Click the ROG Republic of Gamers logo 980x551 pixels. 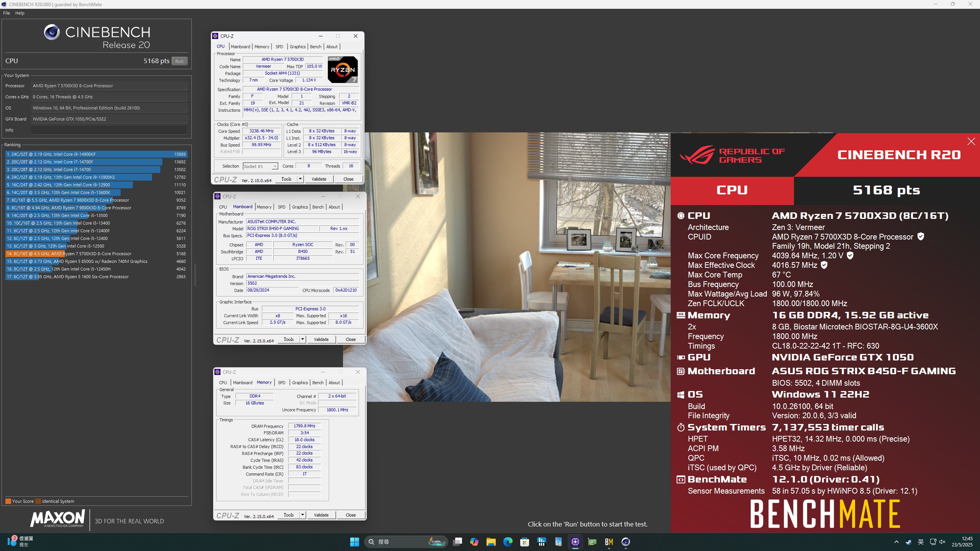coord(732,155)
